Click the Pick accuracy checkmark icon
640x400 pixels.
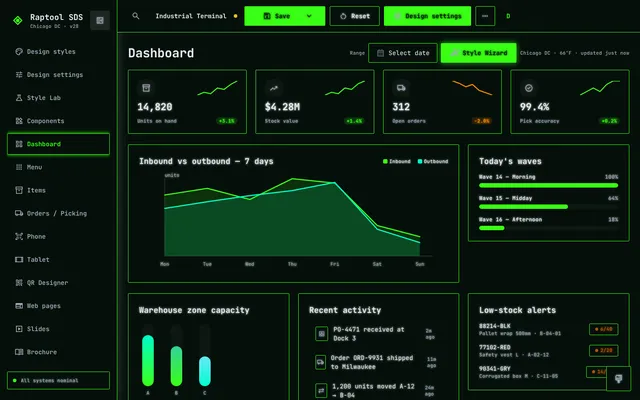pyautogui.click(x=529, y=88)
